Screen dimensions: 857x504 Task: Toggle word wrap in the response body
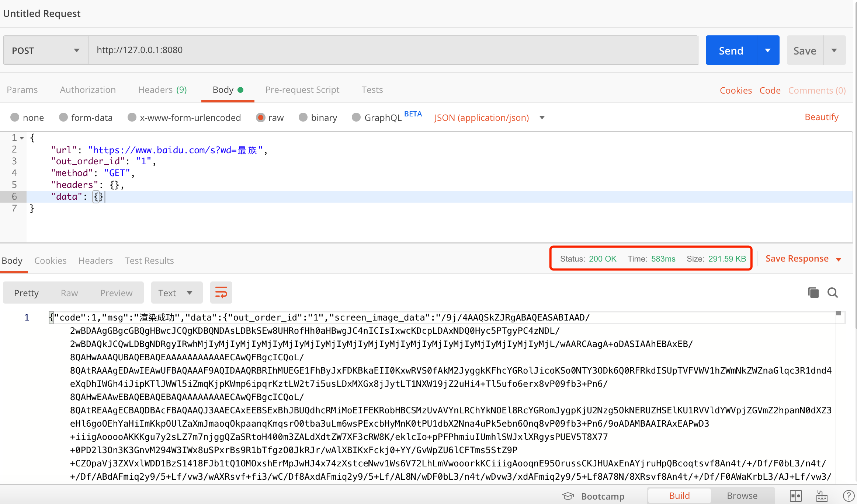(x=221, y=293)
